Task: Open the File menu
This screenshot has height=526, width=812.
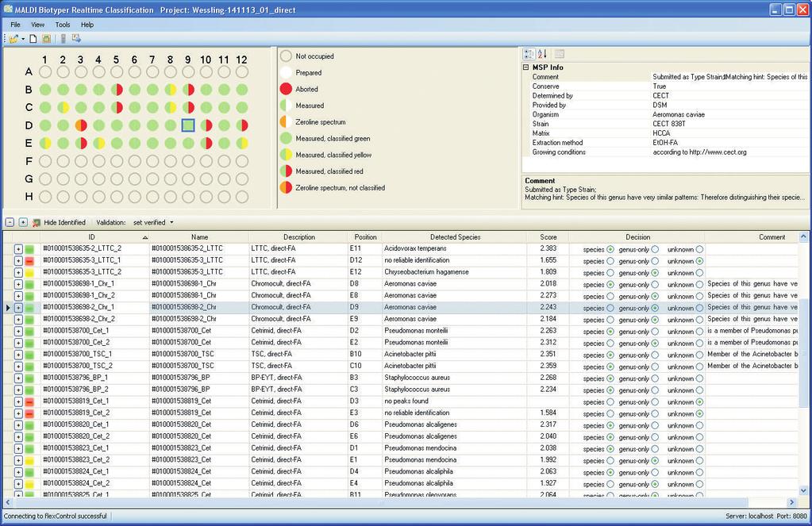Action: 16,25
